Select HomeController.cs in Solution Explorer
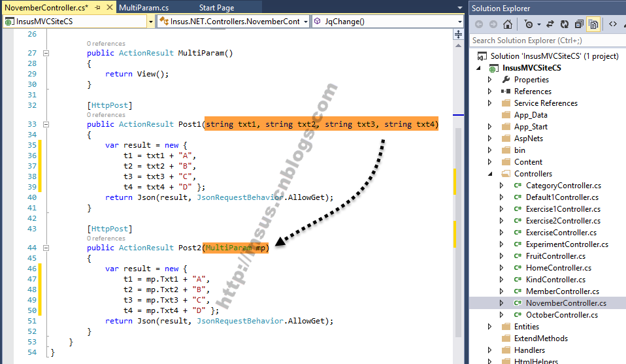The image size is (626, 364). 558,268
